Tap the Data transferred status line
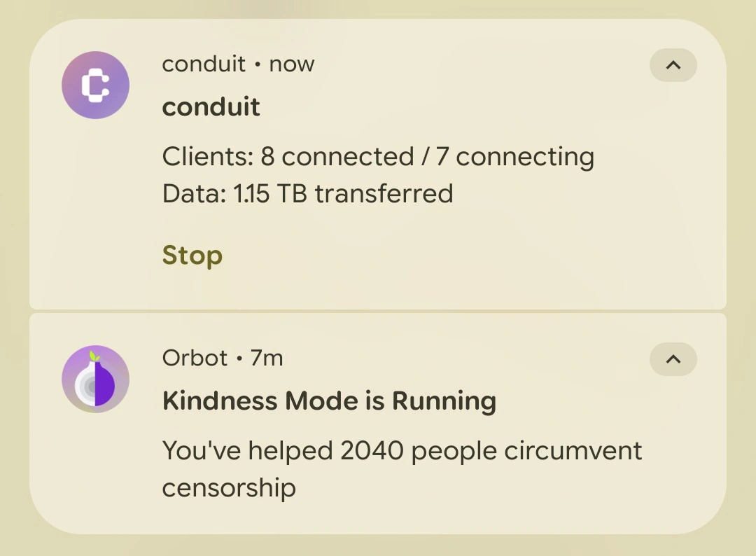756x556 pixels. [x=307, y=194]
